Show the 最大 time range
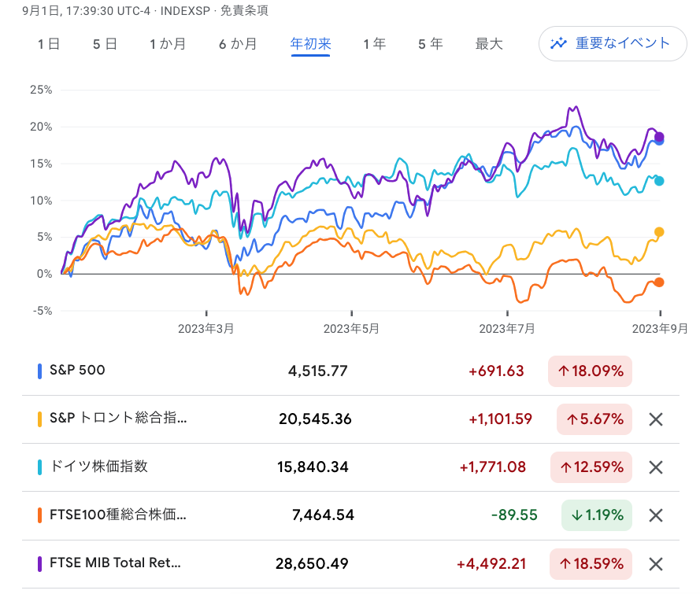 click(x=489, y=44)
